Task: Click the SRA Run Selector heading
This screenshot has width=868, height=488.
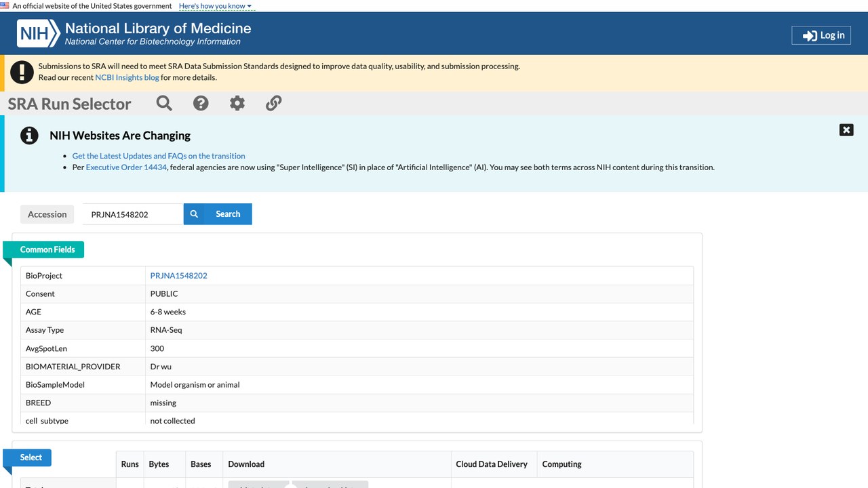Action: point(70,104)
